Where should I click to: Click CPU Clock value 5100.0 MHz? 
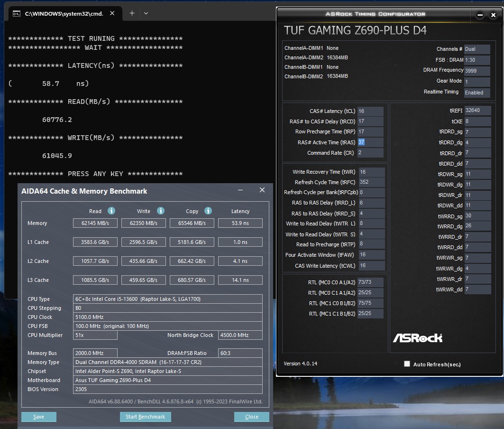coord(168,317)
